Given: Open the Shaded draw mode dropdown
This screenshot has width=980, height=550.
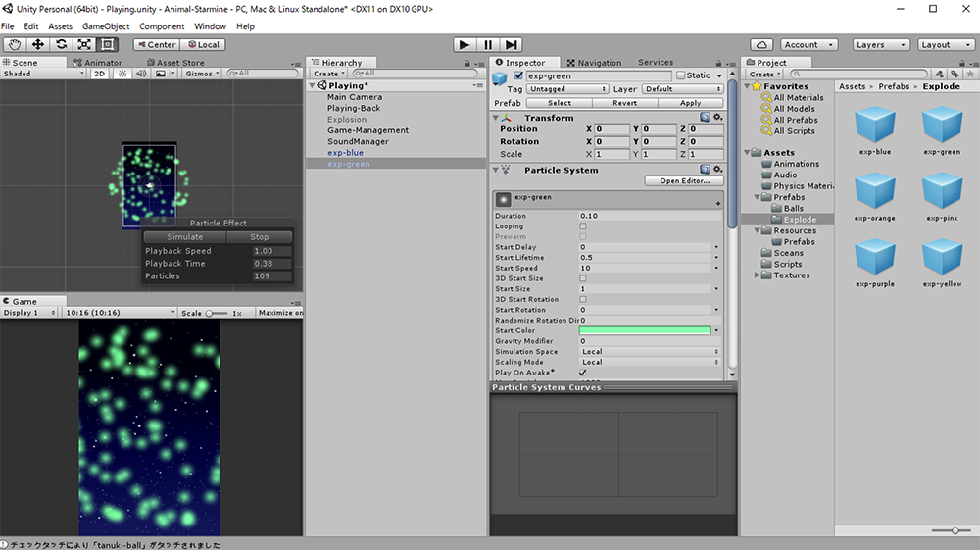Looking at the screenshot, I should [x=43, y=74].
